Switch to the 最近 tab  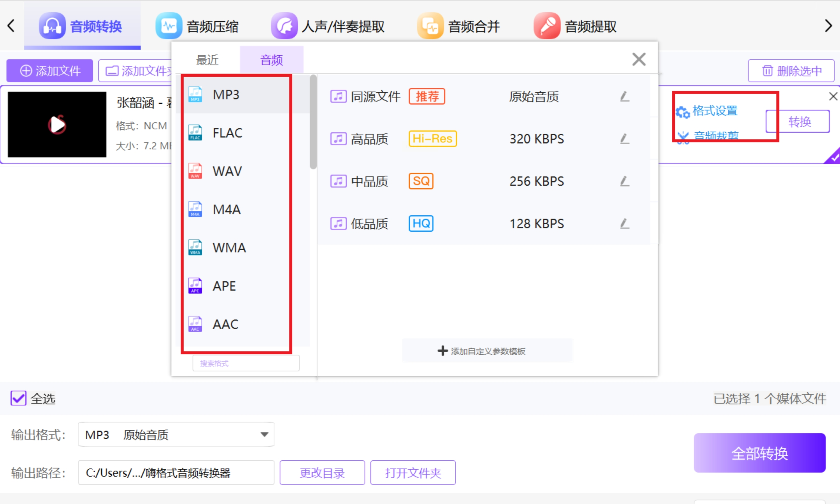coord(207,60)
